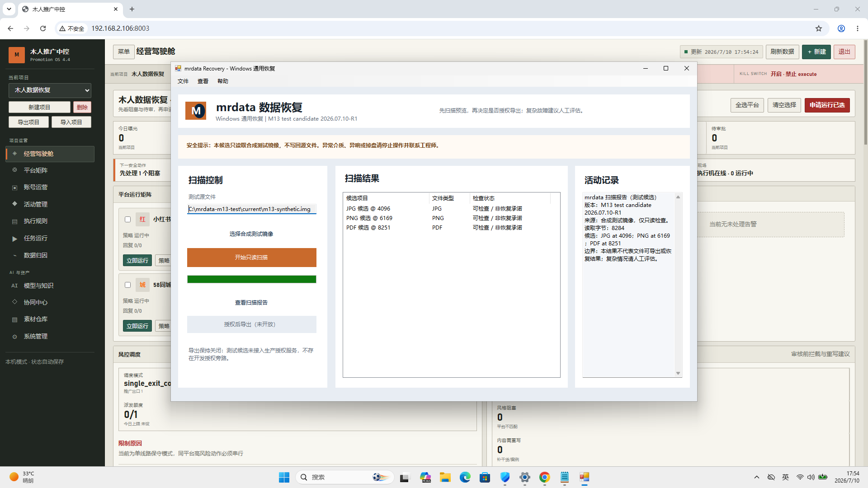Expand the 木人数据恢复 project dropdown
Viewport: 868px width, 488px height.
pos(50,90)
